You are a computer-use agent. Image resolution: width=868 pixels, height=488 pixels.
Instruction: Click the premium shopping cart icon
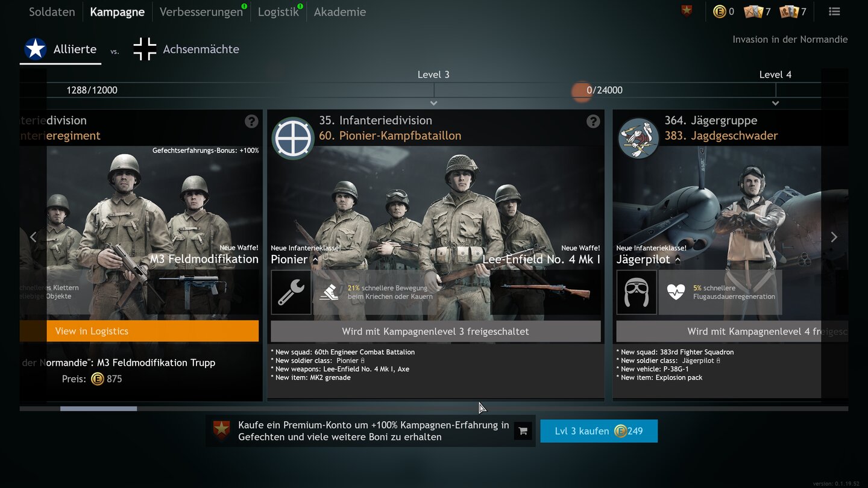tap(523, 431)
